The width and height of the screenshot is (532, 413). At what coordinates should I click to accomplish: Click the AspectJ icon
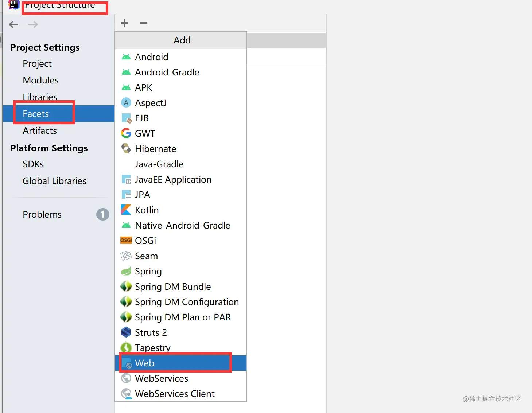(126, 103)
